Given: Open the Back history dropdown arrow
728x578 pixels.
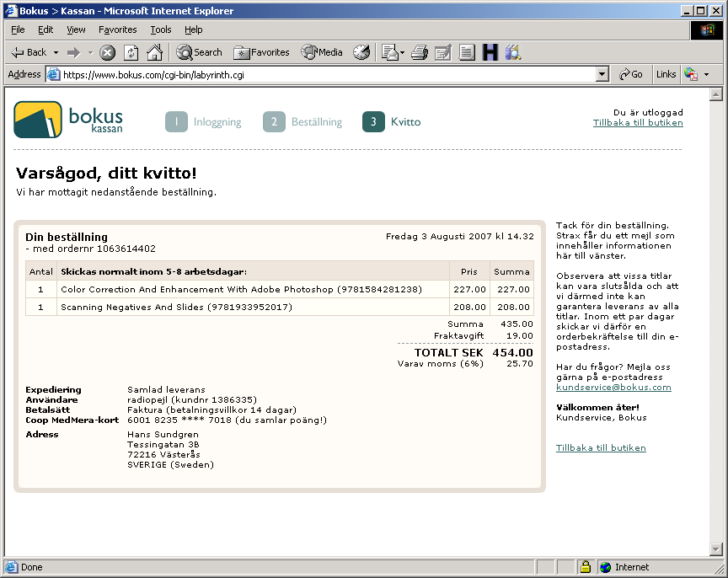Looking at the screenshot, I should (x=56, y=52).
